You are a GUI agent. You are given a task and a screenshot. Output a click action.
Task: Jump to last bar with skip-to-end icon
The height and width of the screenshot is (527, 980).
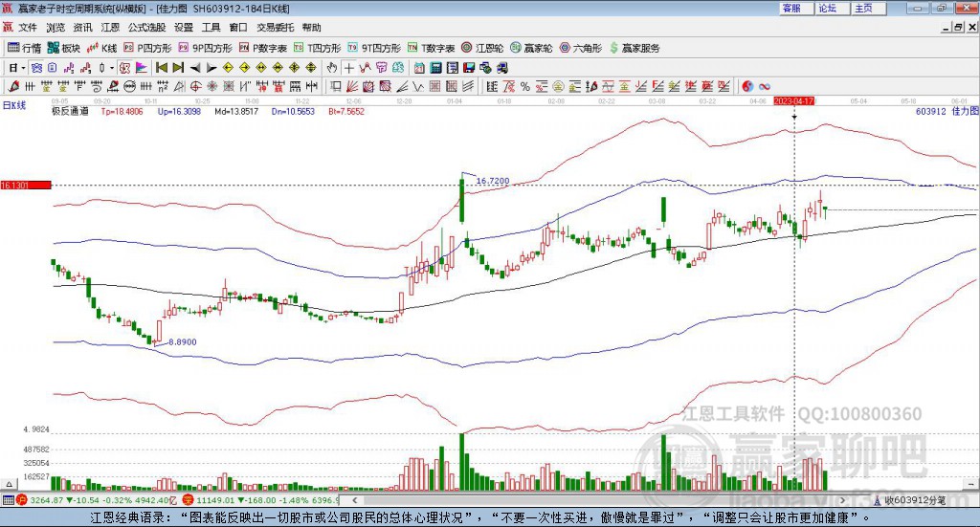pyautogui.click(x=178, y=68)
